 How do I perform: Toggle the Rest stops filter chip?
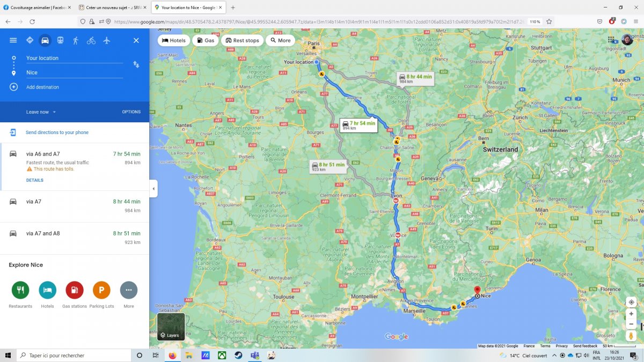tap(243, 40)
